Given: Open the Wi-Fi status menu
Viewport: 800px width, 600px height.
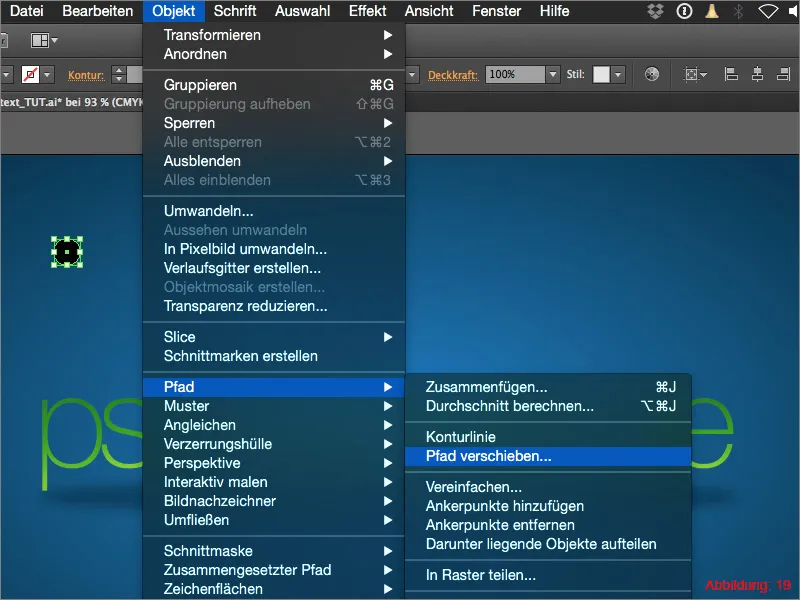Looking at the screenshot, I should pyautogui.click(x=768, y=11).
